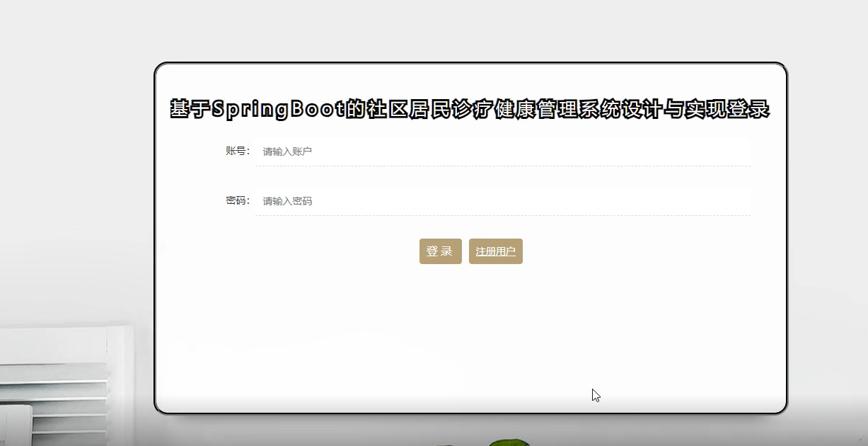This screenshot has width=868, height=446.
Task: Click the 登录 text on the tan button
Action: pyautogui.click(x=440, y=251)
